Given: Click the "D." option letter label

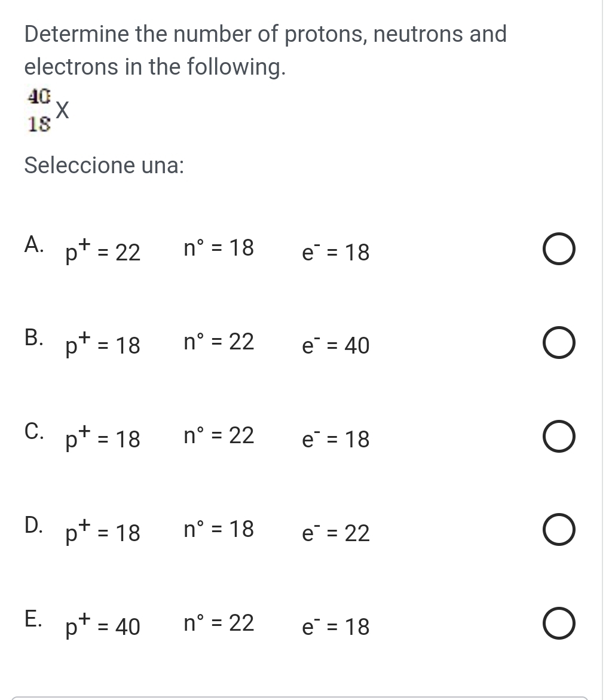Looking at the screenshot, I should coord(35,524).
